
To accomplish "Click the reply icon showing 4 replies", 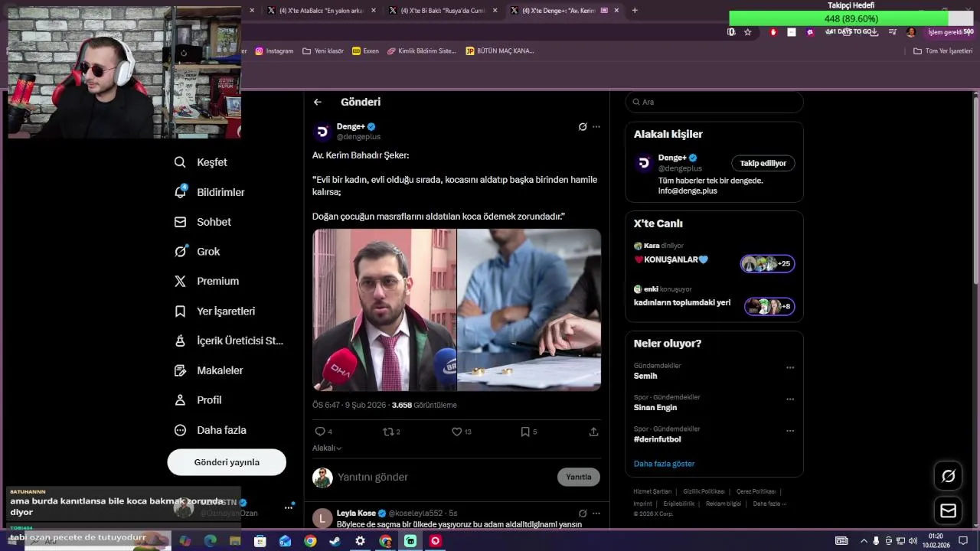I will coord(323,432).
